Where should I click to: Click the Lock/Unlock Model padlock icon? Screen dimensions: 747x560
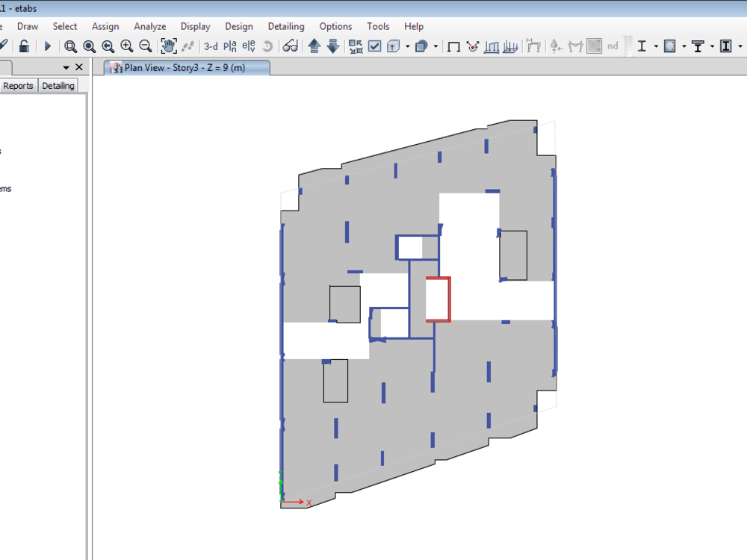coord(24,46)
